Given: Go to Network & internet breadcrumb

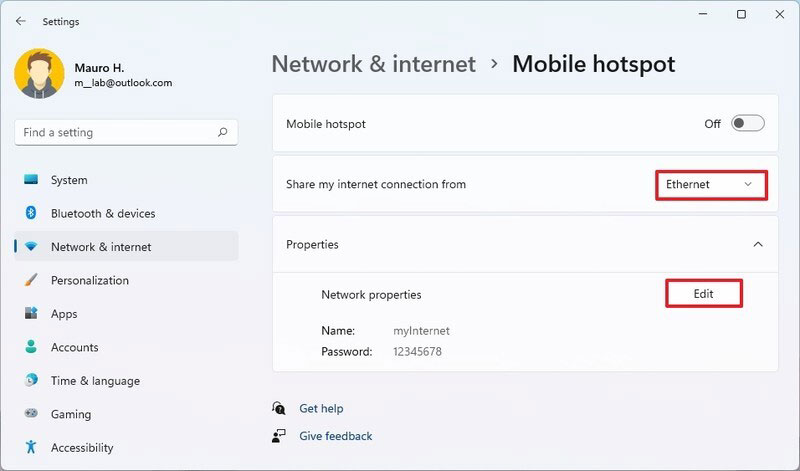Looking at the screenshot, I should click(373, 64).
